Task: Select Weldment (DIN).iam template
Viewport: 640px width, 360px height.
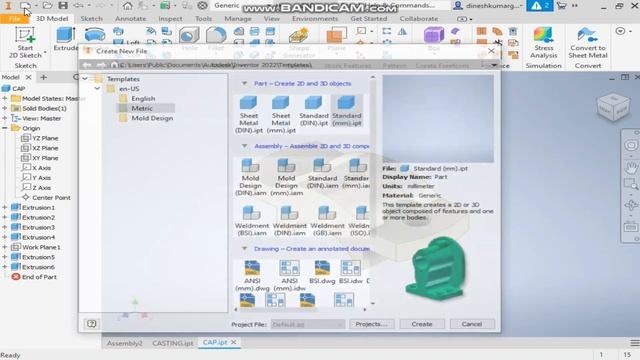Action: [289, 221]
